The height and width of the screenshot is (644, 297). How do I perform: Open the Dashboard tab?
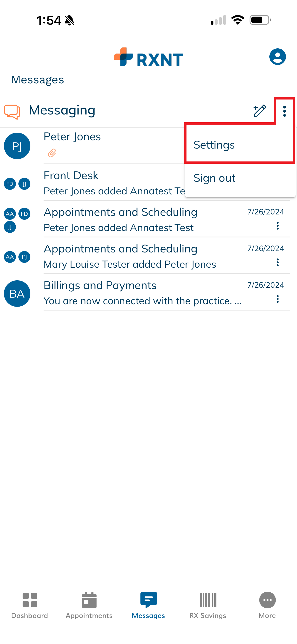coord(29,605)
